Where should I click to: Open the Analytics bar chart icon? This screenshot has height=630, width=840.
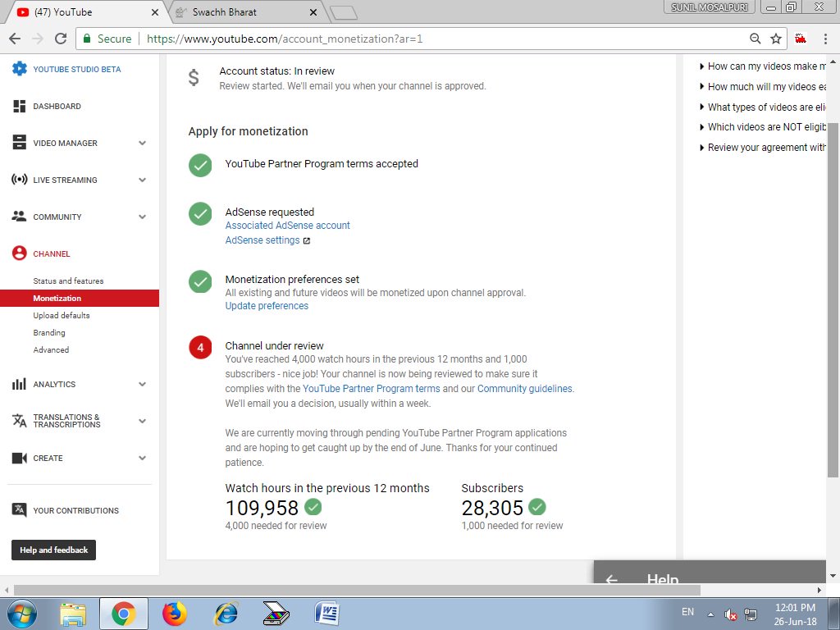pos(20,384)
